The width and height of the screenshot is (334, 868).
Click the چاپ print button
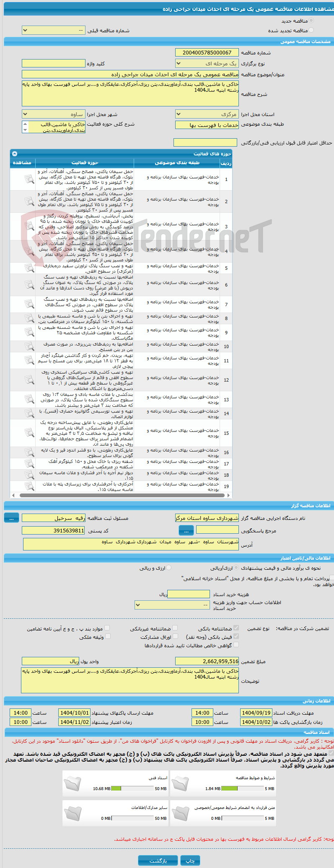click(x=190, y=860)
